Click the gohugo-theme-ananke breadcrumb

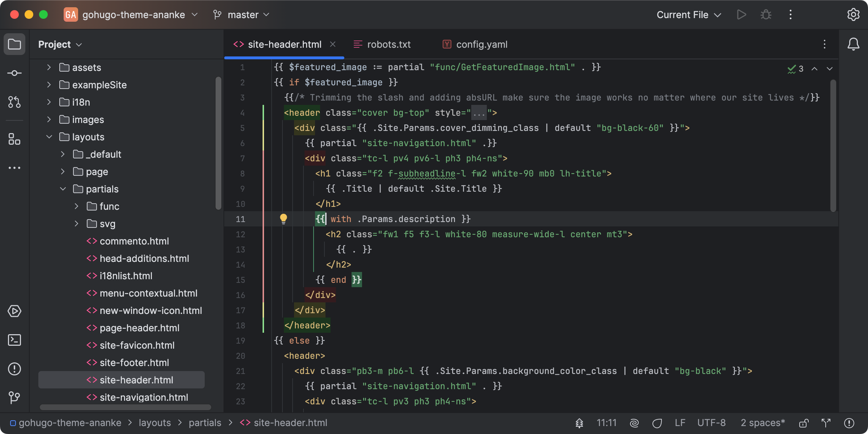pos(66,423)
